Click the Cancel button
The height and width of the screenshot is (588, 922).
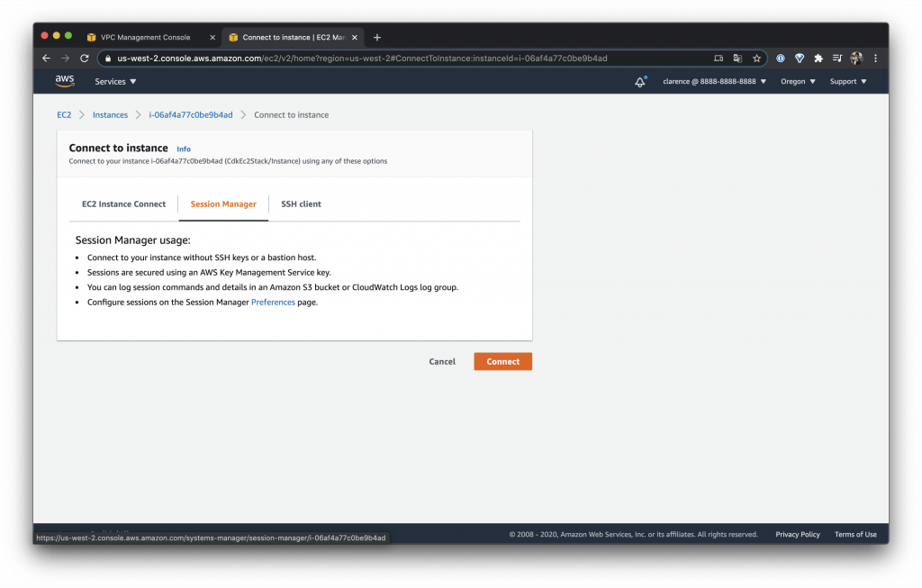[x=442, y=362]
